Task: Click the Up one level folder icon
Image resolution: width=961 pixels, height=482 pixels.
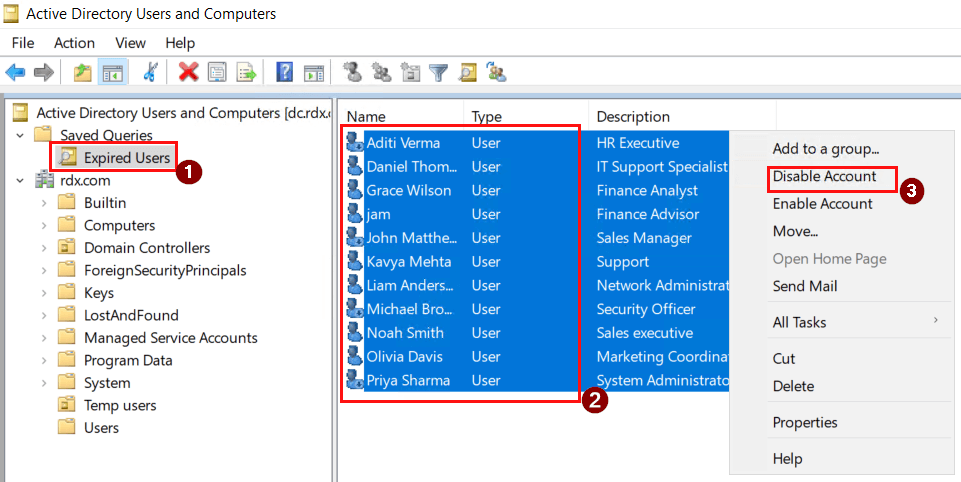Action: pyautogui.click(x=83, y=74)
